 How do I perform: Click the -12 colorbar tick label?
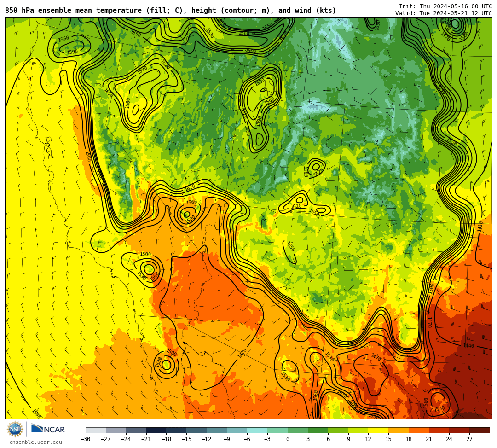point(207,439)
